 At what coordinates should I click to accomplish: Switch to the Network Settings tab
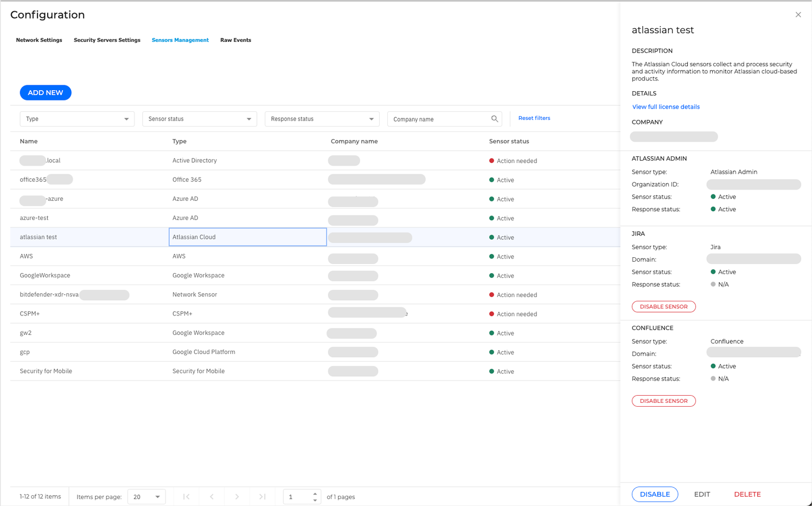[x=39, y=40]
